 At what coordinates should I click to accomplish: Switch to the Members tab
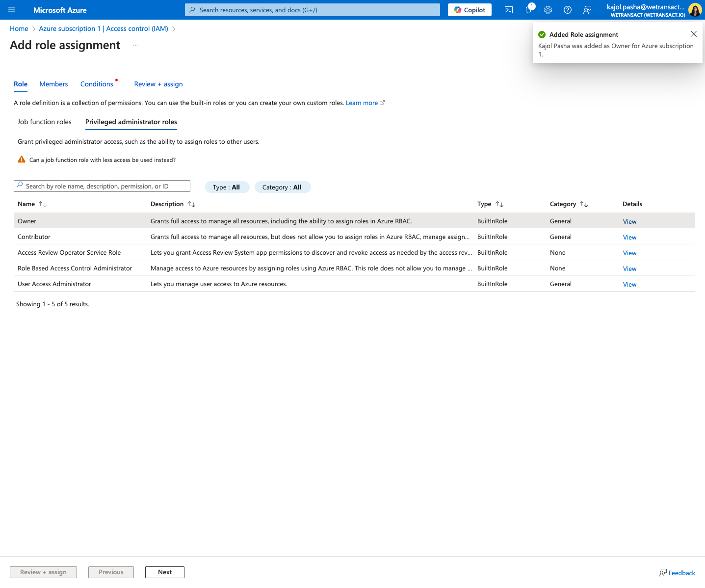(53, 84)
